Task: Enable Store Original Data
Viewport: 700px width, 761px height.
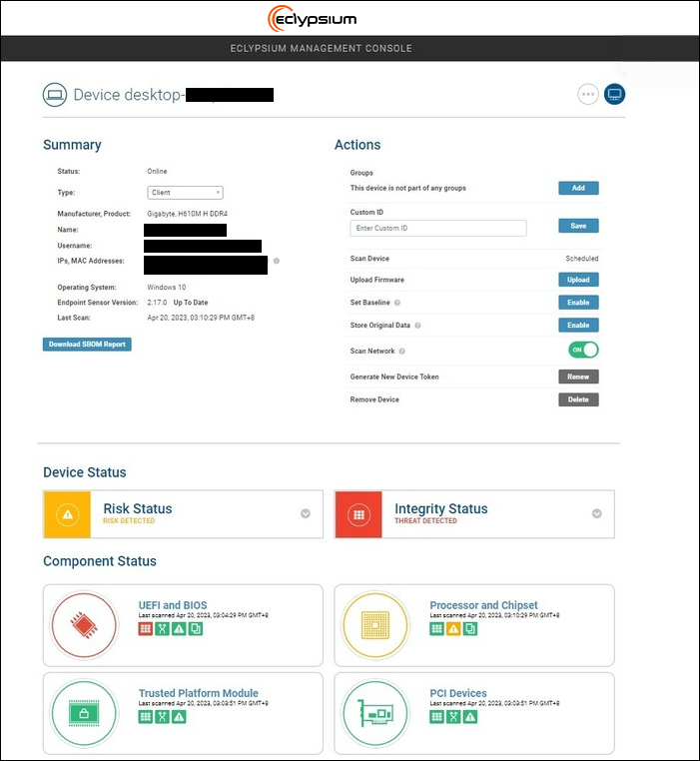Action: (x=578, y=326)
